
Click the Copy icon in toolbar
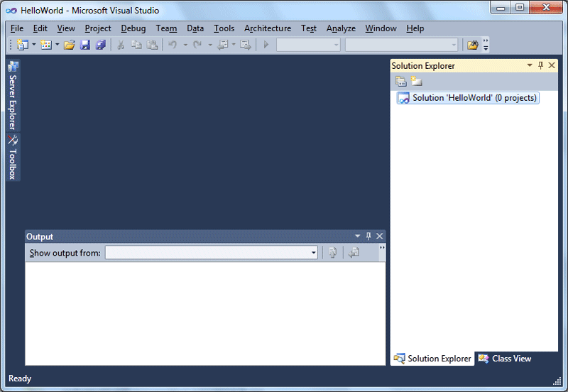click(136, 45)
